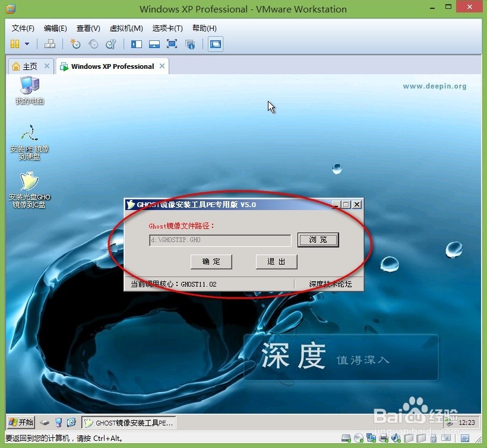
Task: Open the 选项卡(T) menu
Action: [x=167, y=28]
